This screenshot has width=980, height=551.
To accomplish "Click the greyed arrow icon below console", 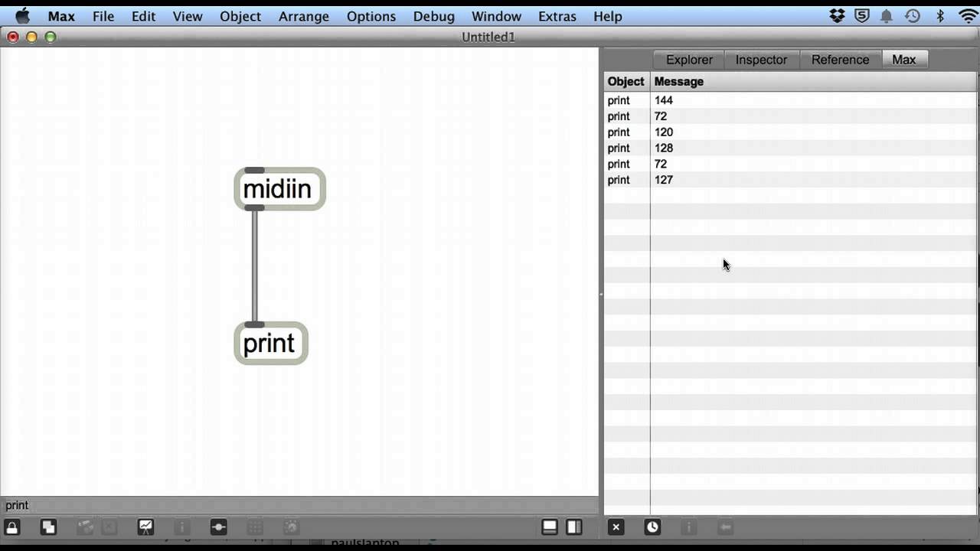I will coord(725,527).
